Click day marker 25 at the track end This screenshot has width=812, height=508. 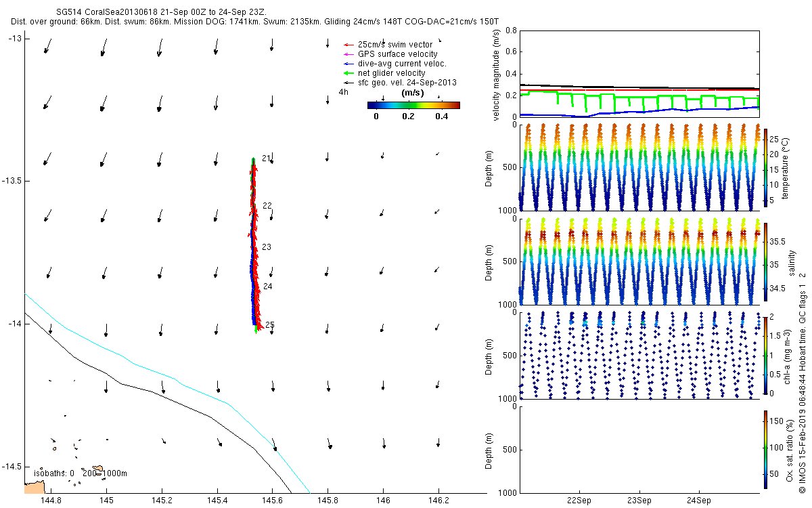click(270, 325)
